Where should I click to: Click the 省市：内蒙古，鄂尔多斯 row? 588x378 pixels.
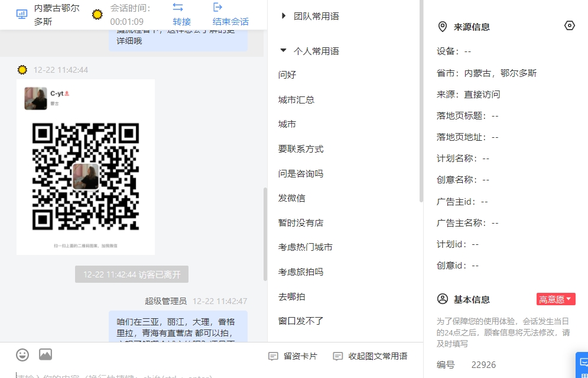click(486, 73)
